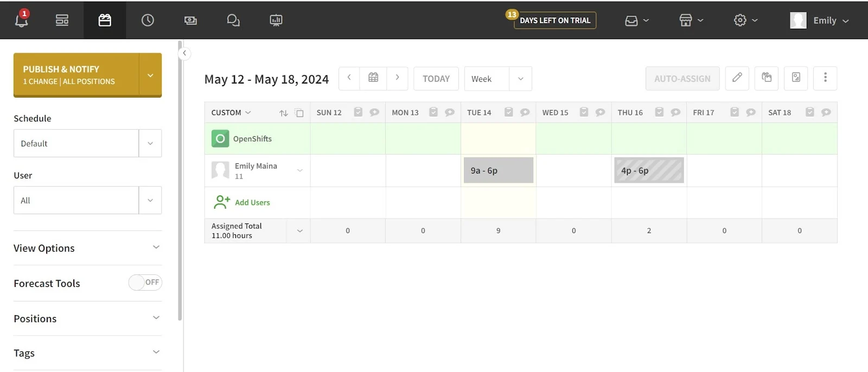Open the Schedule Default dropdown
868x372 pixels.
(87, 143)
